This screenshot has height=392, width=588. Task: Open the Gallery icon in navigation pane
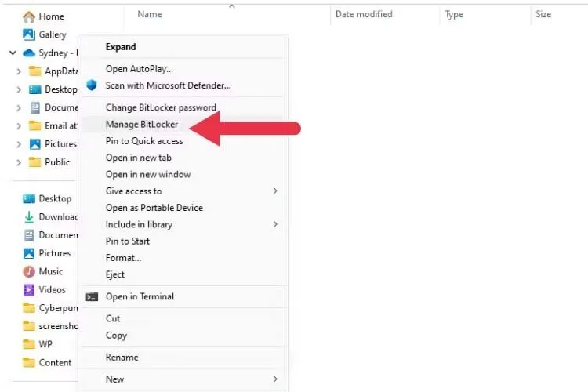click(29, 34)
